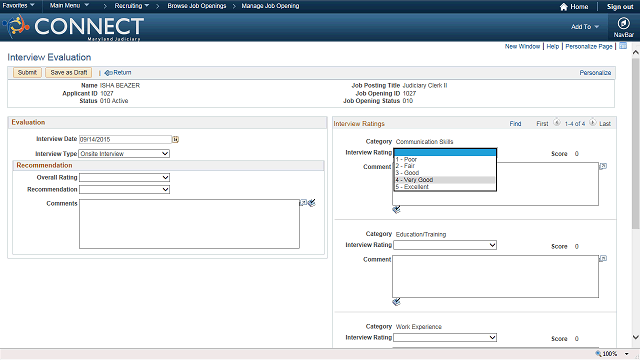Click the page vertical scrollbar thumb
The height and width of the screenshot is (360, 640).
click(636, 143)
